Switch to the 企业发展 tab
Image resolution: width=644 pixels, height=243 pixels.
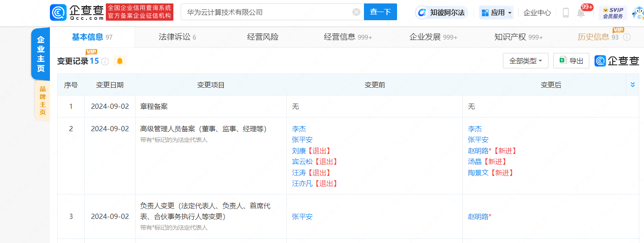pos(433,37)
